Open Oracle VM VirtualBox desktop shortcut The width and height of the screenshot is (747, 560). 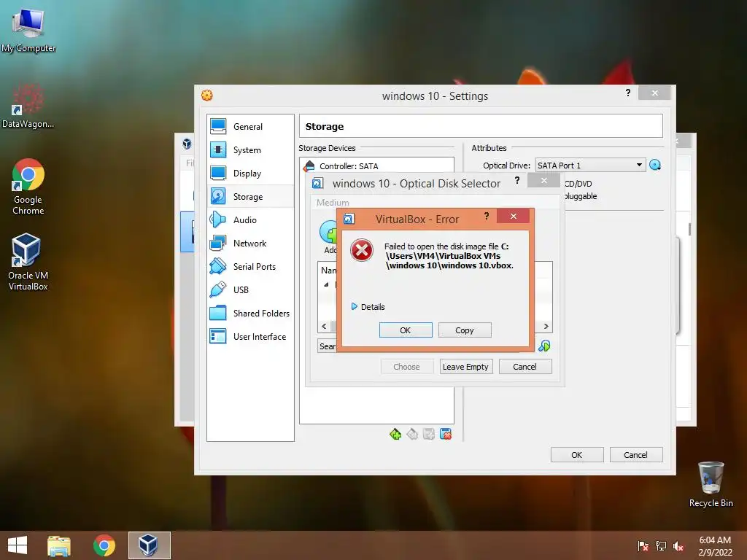28,262
